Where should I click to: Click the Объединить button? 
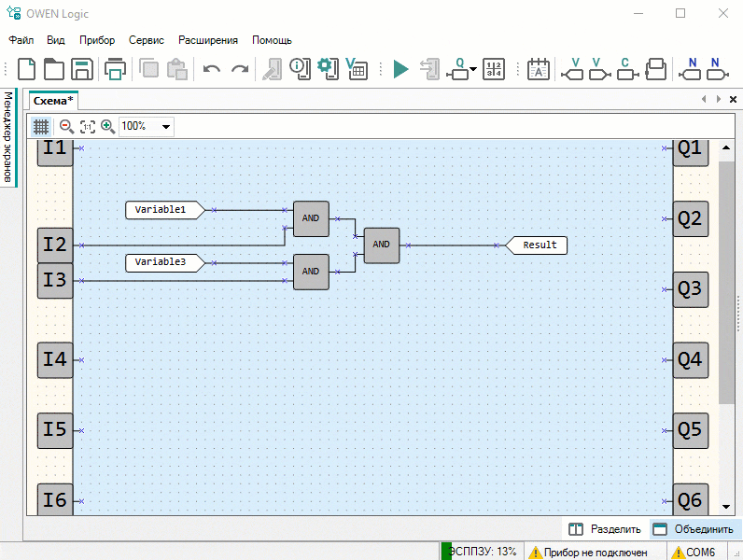pyautogui.click(x=693, y=529)
